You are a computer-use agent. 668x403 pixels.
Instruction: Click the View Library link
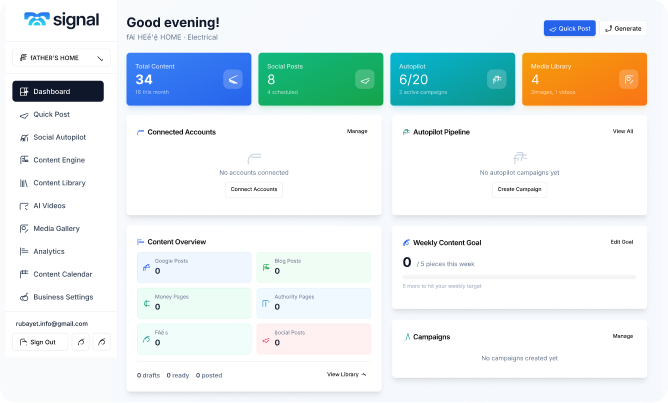click(x=347, y=374)
